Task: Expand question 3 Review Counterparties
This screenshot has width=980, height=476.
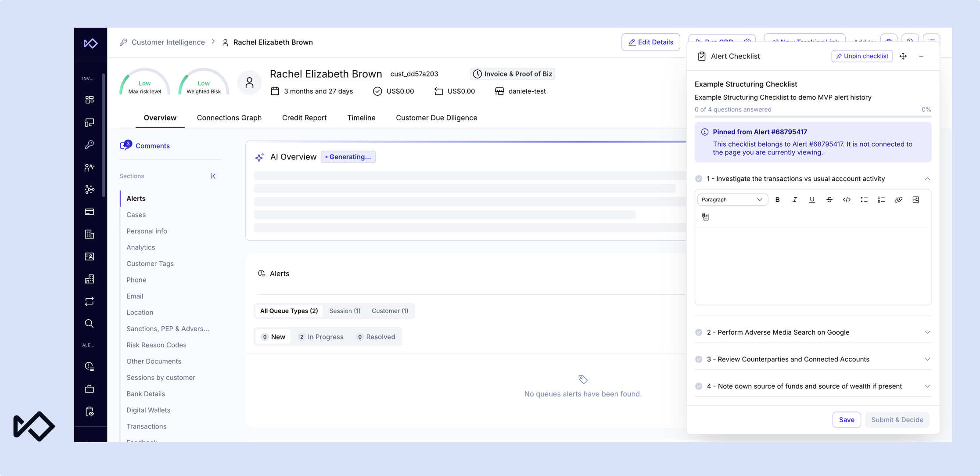Action: (x=927, y=359)
